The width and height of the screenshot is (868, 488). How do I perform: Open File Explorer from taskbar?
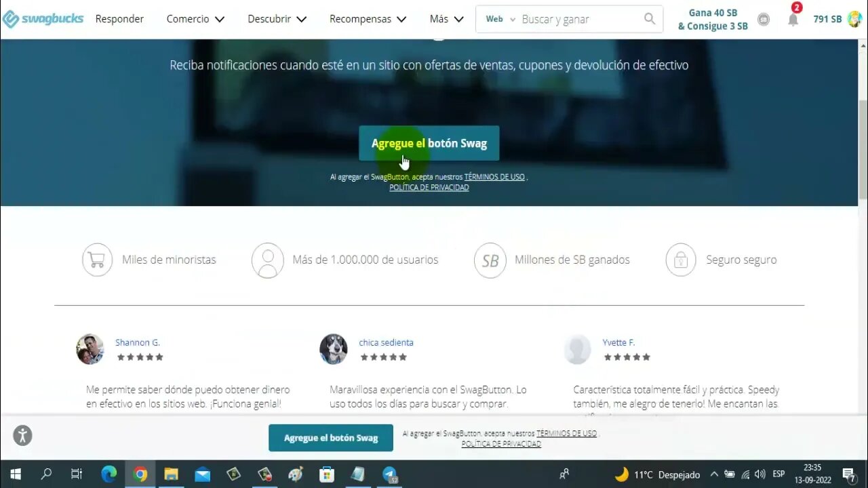(x=171, y=474)
